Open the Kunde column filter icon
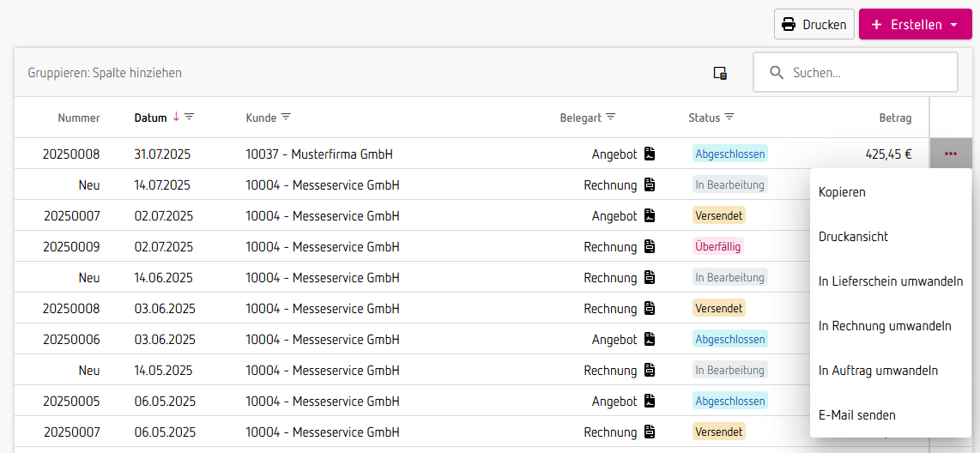Image resolution: width=980 pixels, height=453 pixels. (286, 117)
